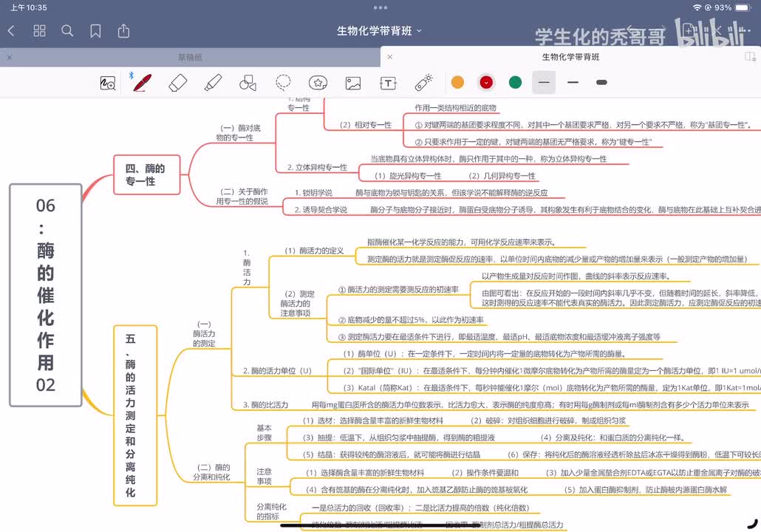Tap the (2) 几何异构专一性 text
The image size is (761, 532).
[502, 176]
